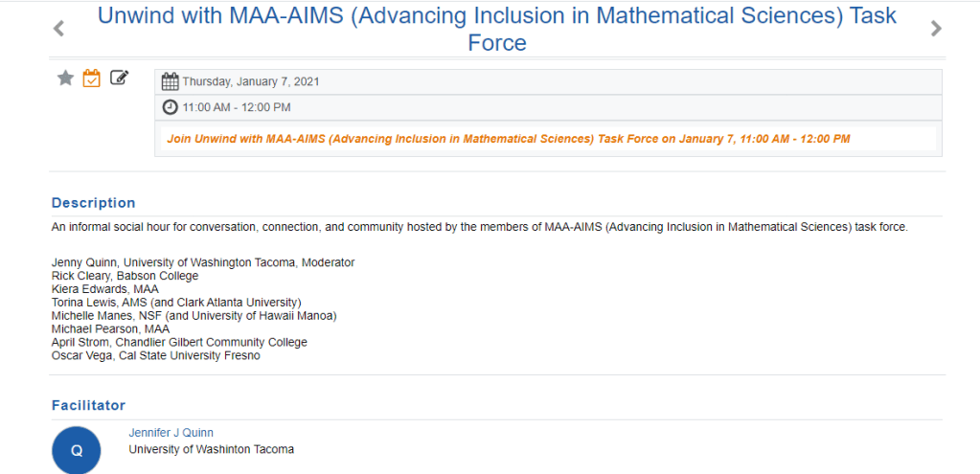Click the Jenny Quinn, Moderator line

point(203,262)
